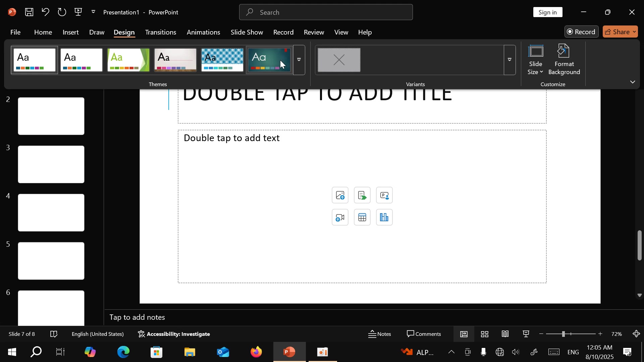Screen dimensions: 644x362
Task: Insert a table from placeholder icons
Action: pyautogui.click(x=362, y=218)
